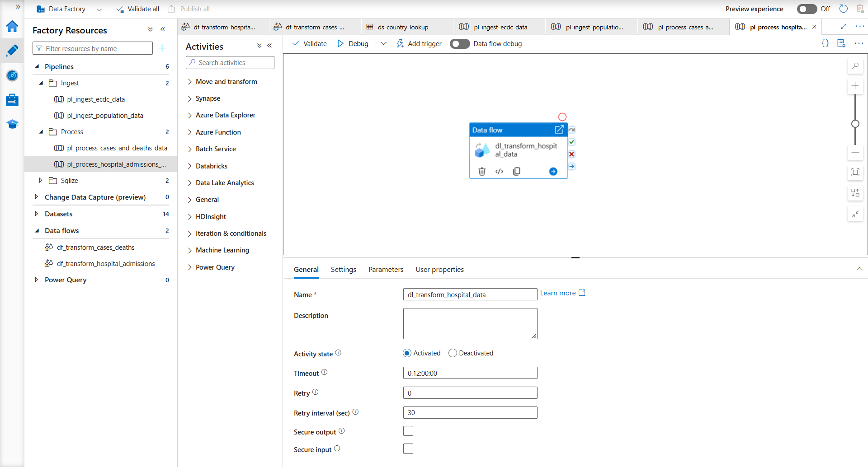
Task: Switch to pl_ingest_ecdc_data editor tab
Action: tap(500, 27)
